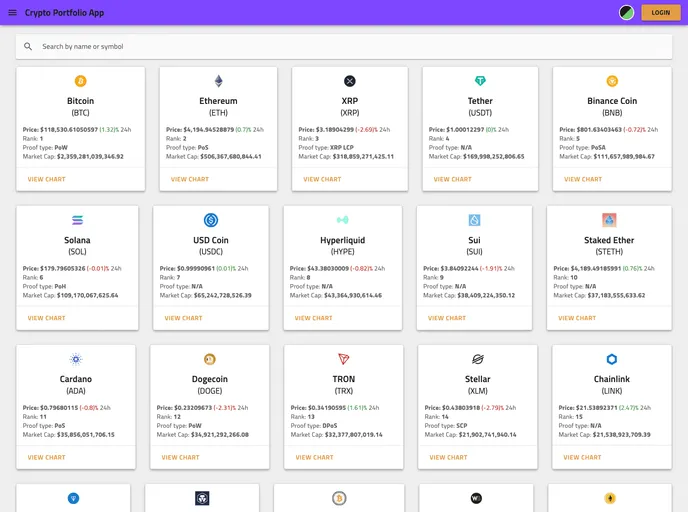Open Sui's View Chart button
Image resolution: width=688 pixels, height=512 pixels.
click(447, 318)
